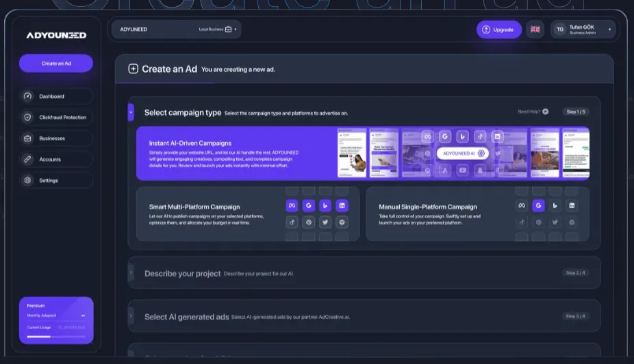Click the LIMITED OFFER ad thumbnail
The width and height of the screenshot is (634, 364).
coord(544,153)
